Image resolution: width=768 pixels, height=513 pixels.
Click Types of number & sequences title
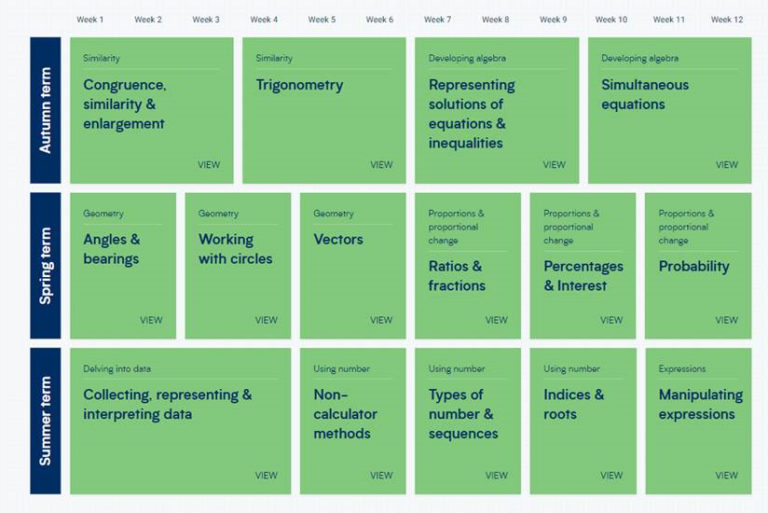(x=463, y=414)
